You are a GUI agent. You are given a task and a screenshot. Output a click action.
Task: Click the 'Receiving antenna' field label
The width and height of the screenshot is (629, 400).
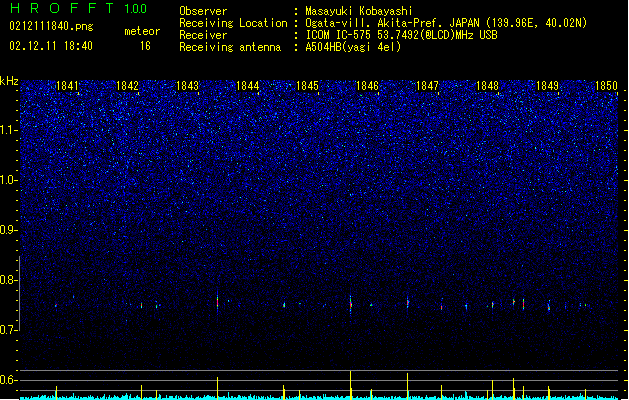pyautogui.click(x=230, y=47)
